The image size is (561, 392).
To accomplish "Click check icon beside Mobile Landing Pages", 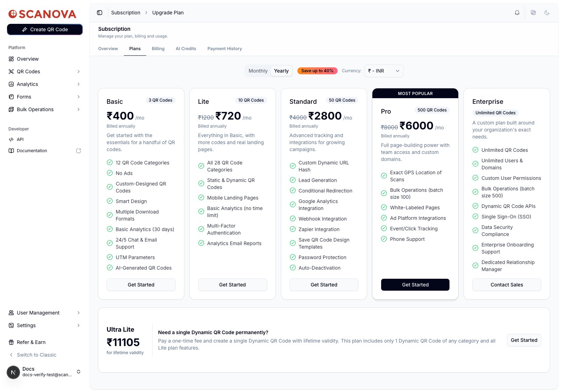I will coord(201,198).
